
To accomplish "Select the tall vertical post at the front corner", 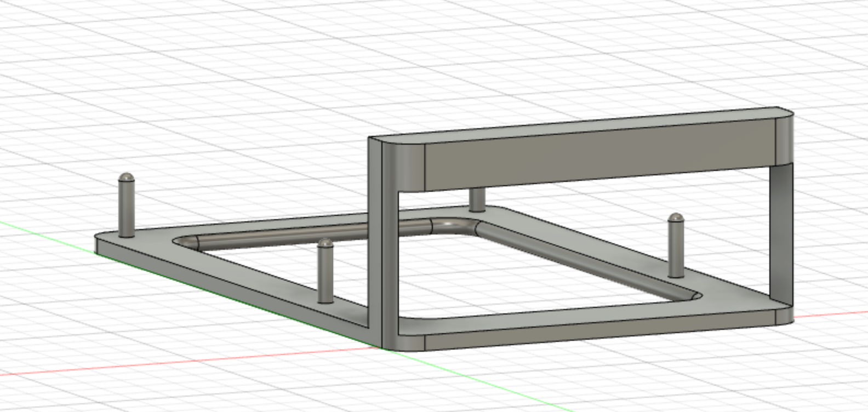I will click(x=384, y=244).
